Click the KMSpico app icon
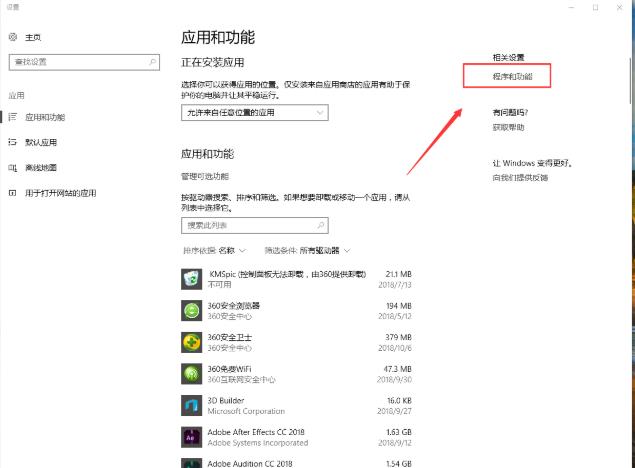The height and width of the screenshot is (468, 635). click(191, 278)
